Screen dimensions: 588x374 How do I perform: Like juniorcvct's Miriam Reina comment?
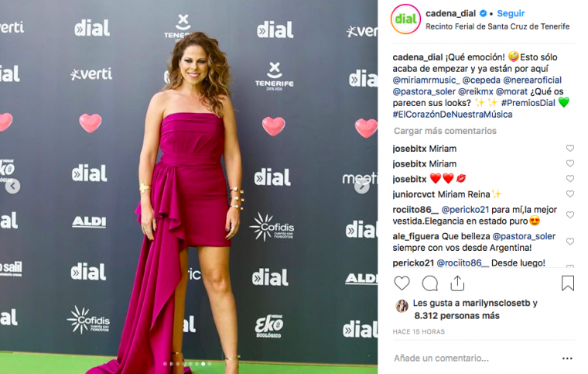(x=570, y=194)
